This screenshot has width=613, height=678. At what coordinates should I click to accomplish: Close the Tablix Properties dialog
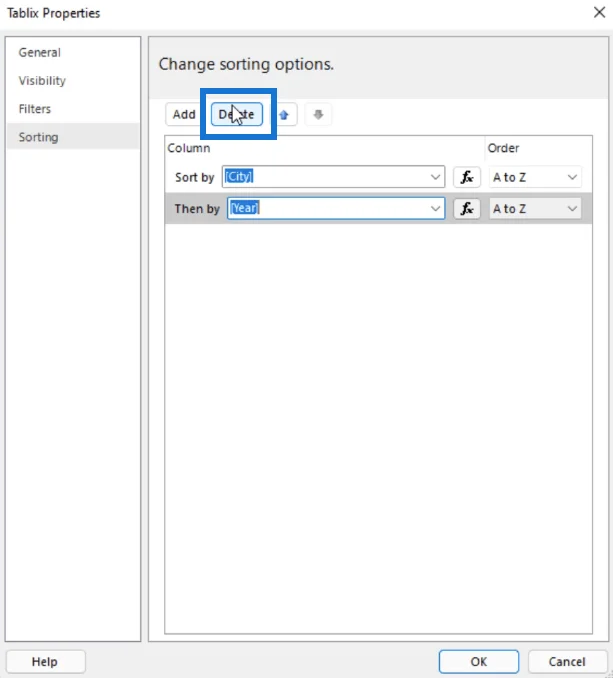coord(599,12)
